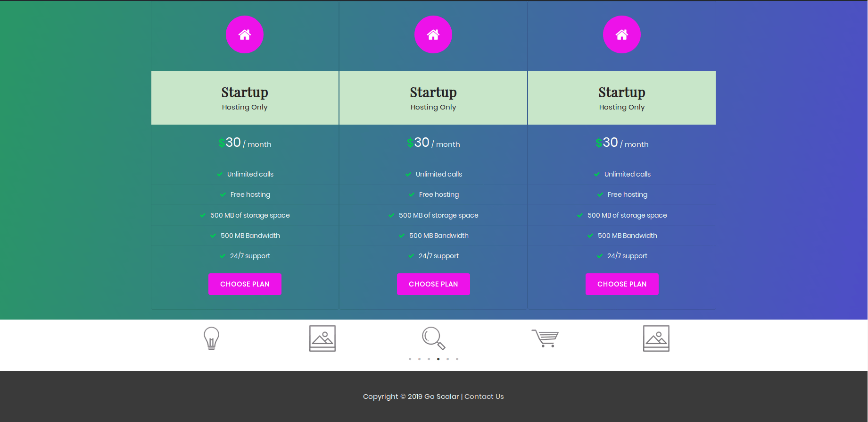Click the Startup heading in the left card
Viewport: 868px width, 422px height.
(x=245, y=92)
